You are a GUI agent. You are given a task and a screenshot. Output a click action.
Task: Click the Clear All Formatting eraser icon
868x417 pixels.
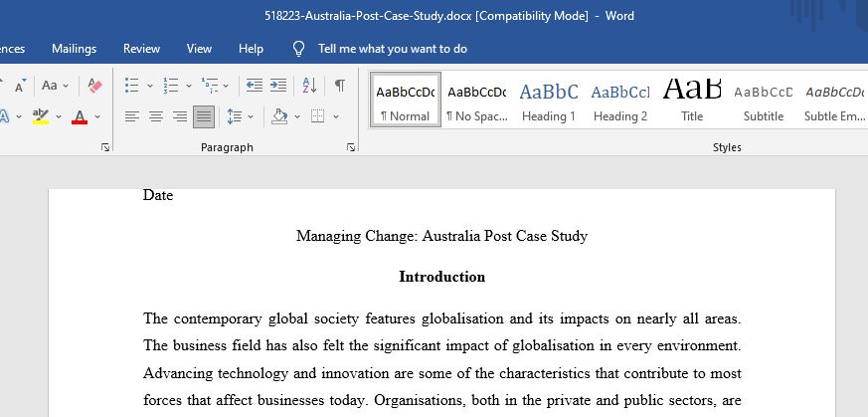94,86
